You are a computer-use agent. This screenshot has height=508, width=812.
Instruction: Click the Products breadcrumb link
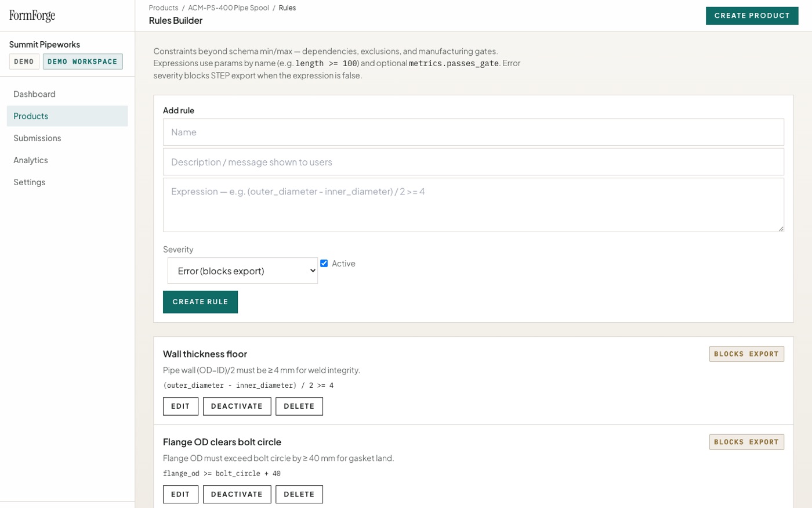164,8
